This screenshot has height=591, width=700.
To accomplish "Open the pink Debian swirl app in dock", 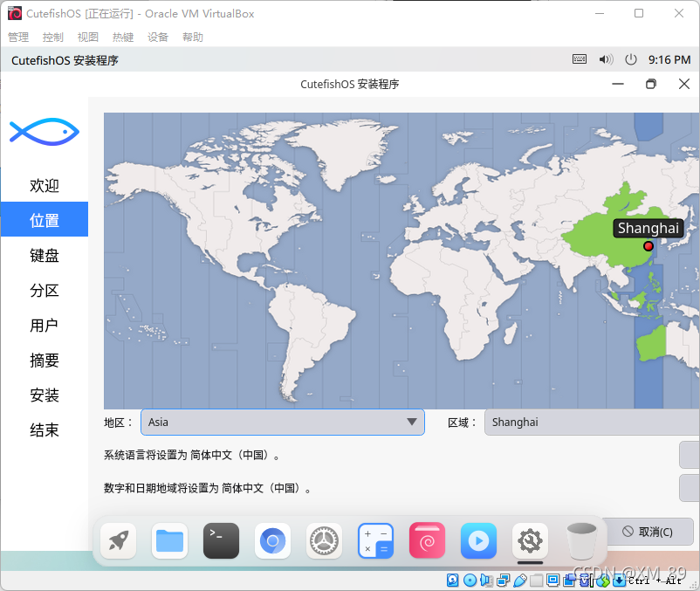I will pyautogui.click(x=427, y=541).
